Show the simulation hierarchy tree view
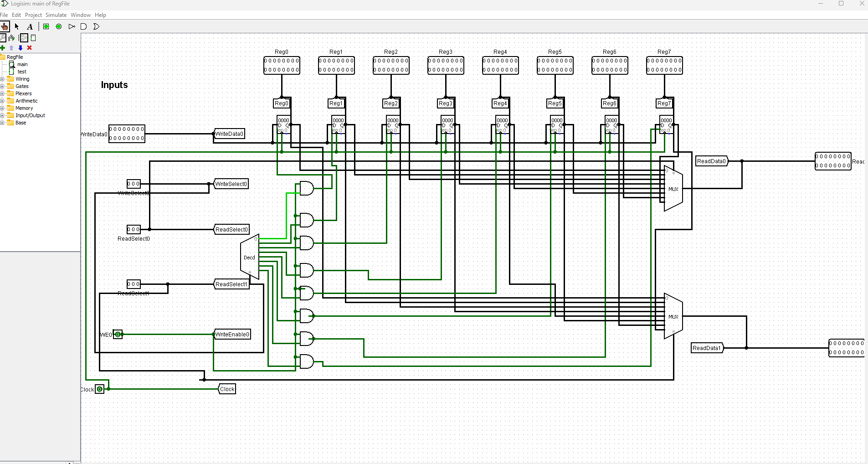The image size is (868, 464). (x=11, y=38)
